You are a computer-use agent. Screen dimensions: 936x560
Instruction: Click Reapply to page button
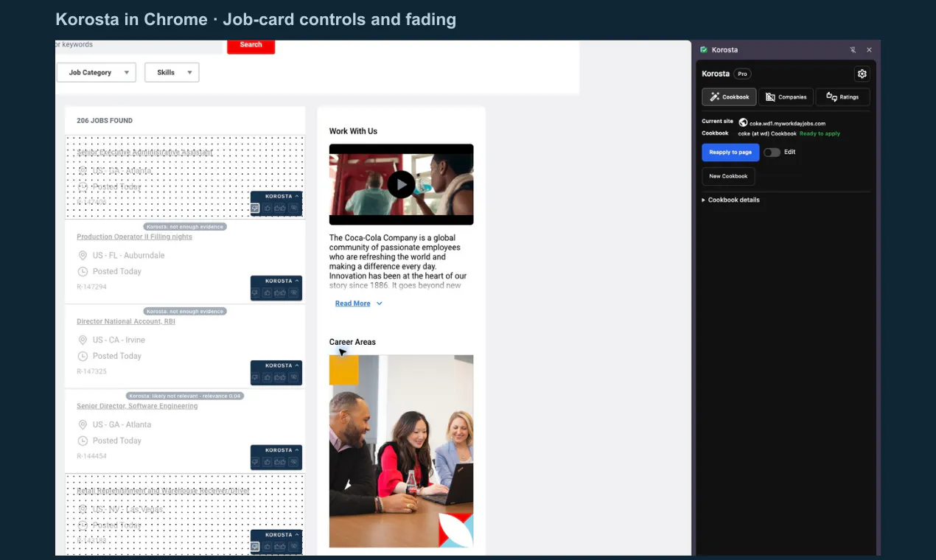[730, 153]
